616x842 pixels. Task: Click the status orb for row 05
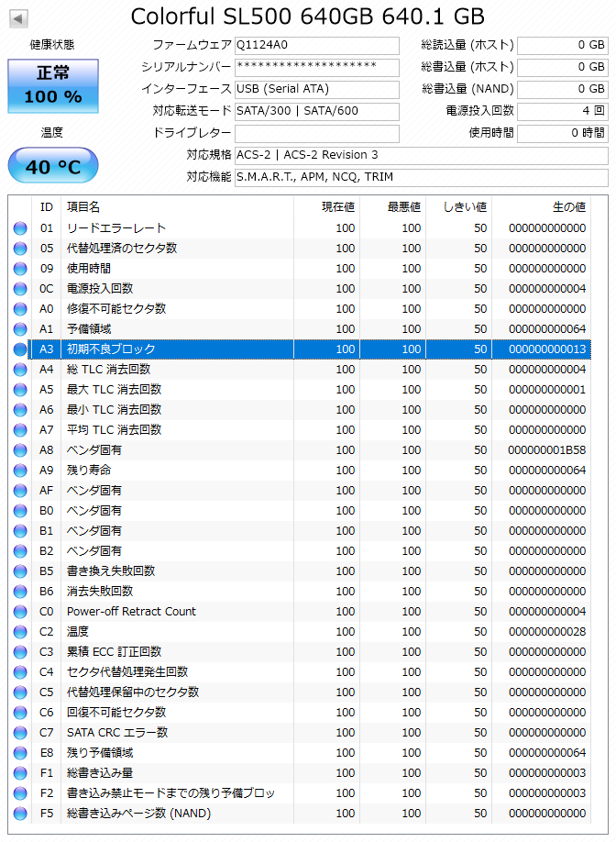(x=20, y=249)
